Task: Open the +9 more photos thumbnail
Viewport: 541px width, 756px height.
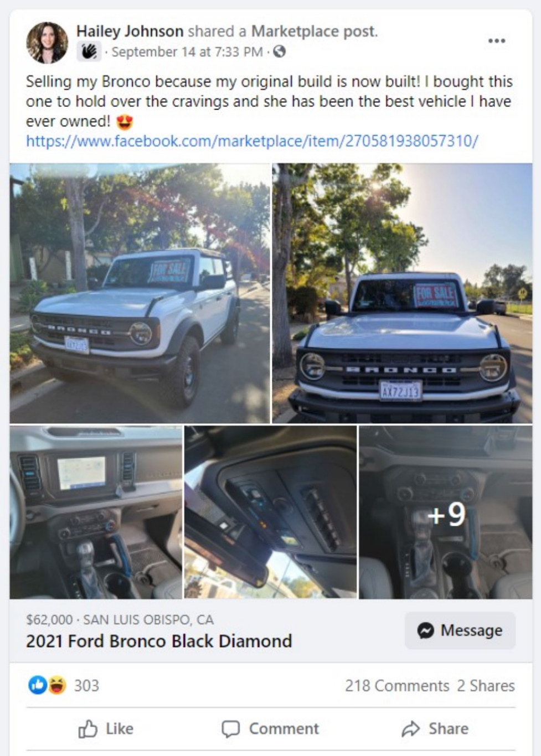Action: [445, 512]
